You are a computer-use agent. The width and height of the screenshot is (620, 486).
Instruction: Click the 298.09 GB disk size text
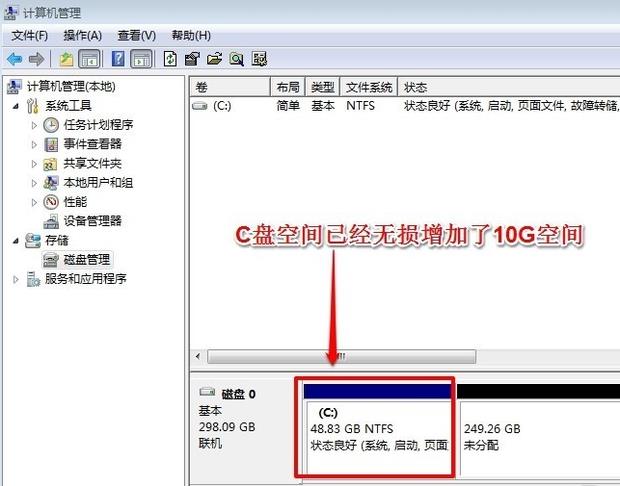[227, 427]
